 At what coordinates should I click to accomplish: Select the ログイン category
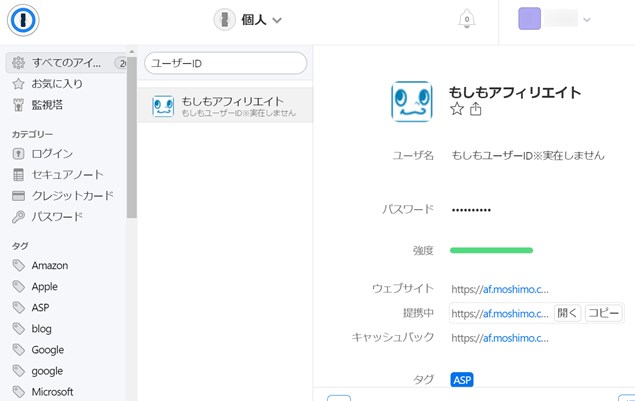click(x=52, y=154)
